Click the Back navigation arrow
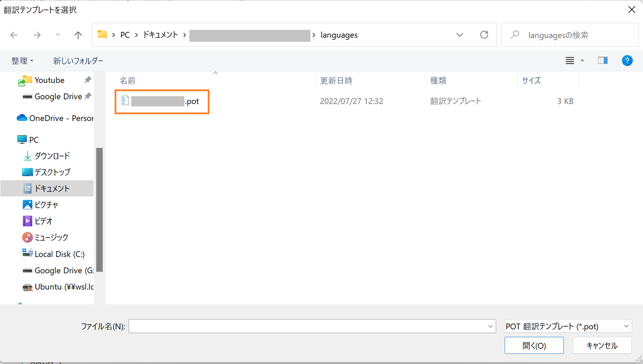Screen dimensions: 643x364 click(14, 35)
